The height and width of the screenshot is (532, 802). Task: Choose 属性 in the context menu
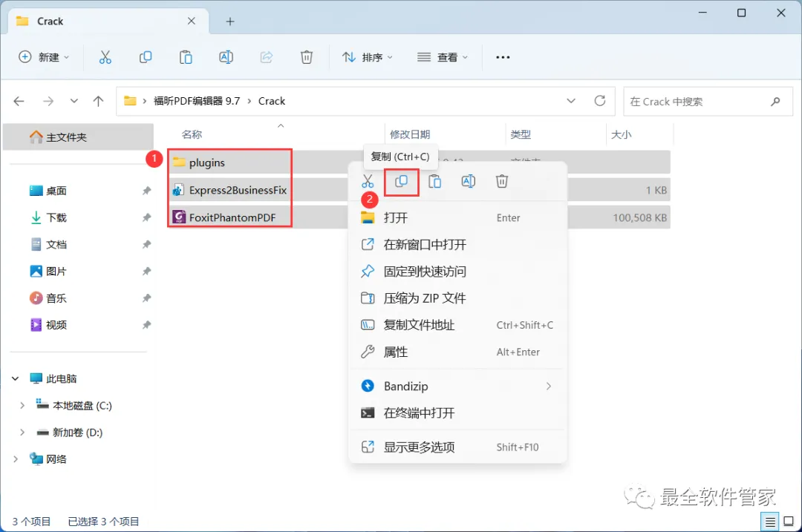[457, 352]
